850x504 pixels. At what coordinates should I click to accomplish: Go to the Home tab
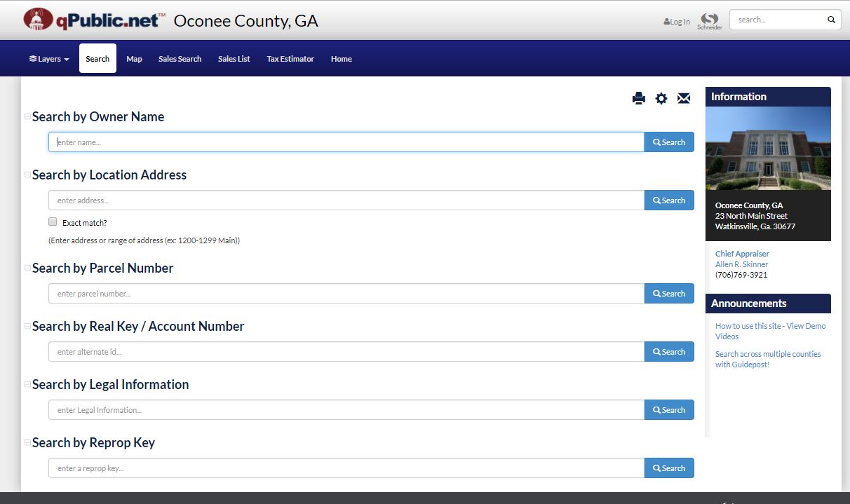point(342,59)
